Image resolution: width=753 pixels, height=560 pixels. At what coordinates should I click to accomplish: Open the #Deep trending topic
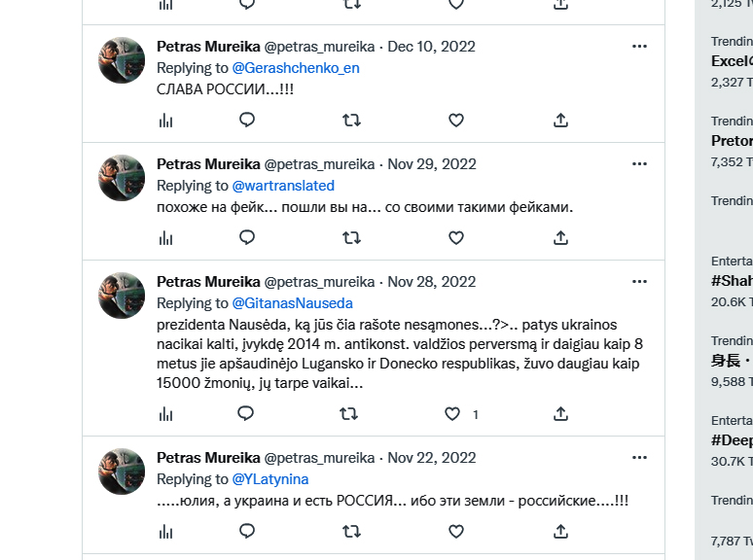pos(732,439)
